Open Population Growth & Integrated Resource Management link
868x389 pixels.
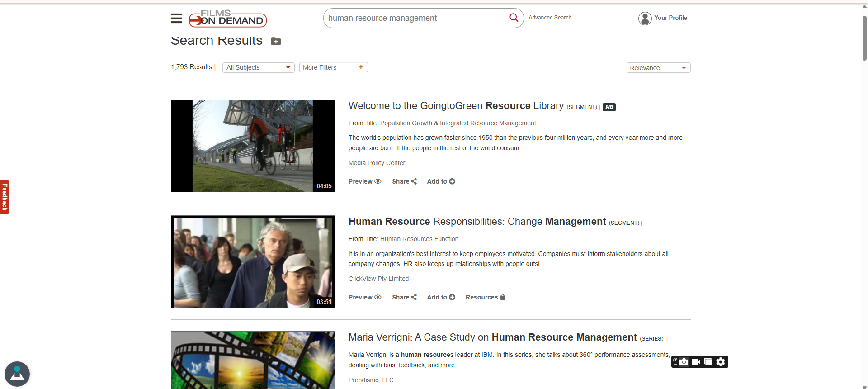458,123
